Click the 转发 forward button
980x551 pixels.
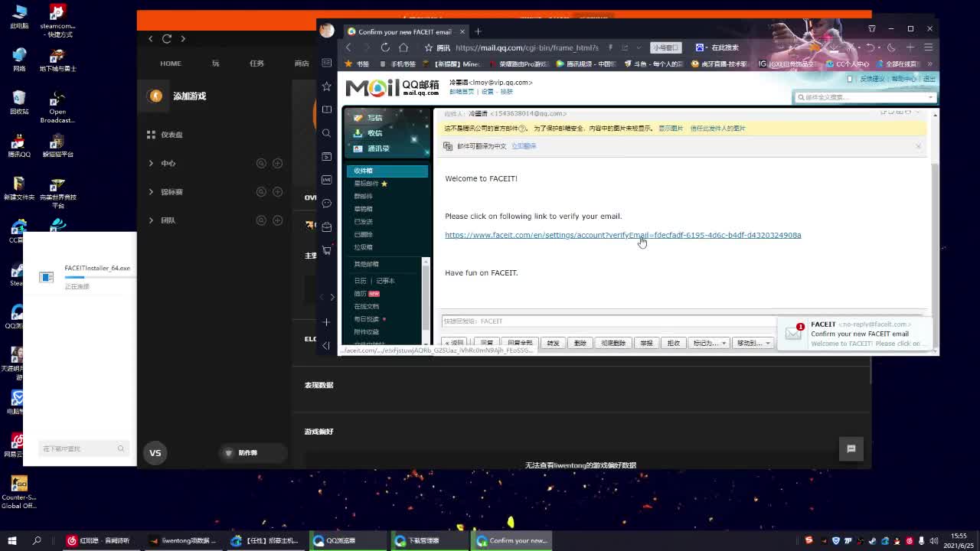pos(553,343)
